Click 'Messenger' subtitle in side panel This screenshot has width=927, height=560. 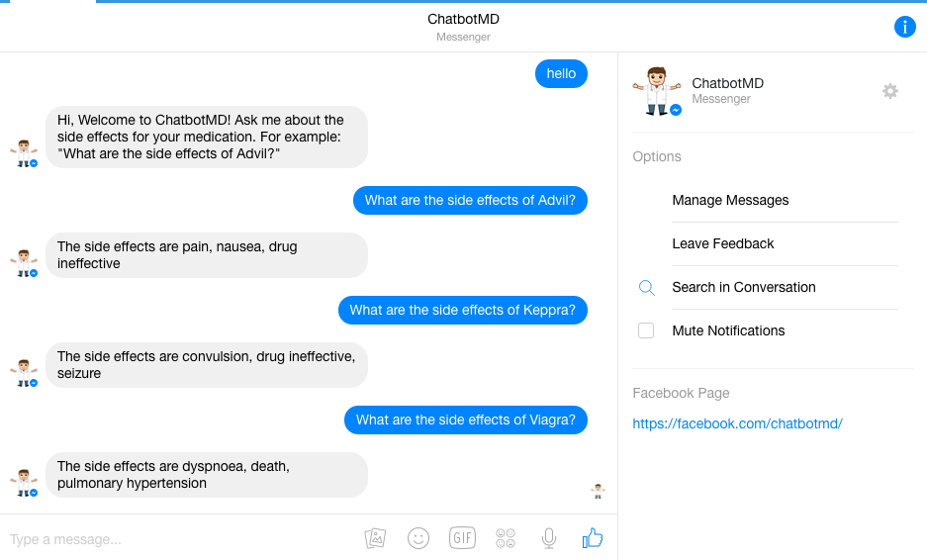pos(721,99)
